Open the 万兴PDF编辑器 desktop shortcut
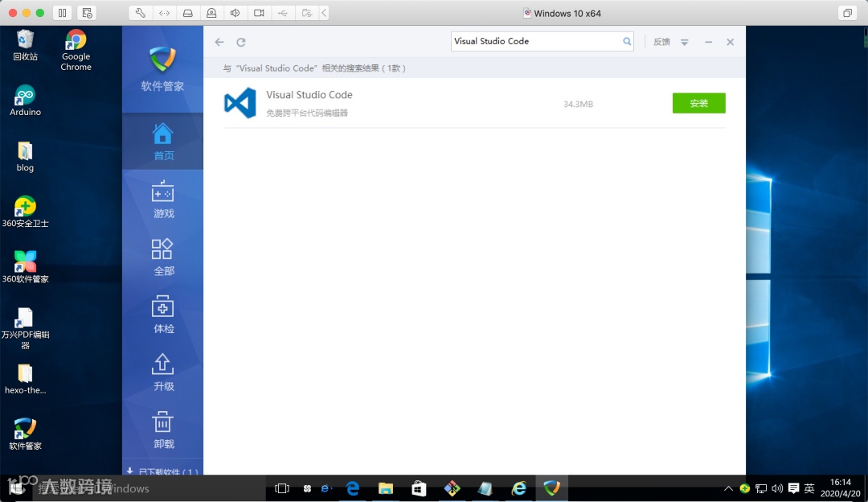This screenshot has height=502, width=868. tap(25, 328)
